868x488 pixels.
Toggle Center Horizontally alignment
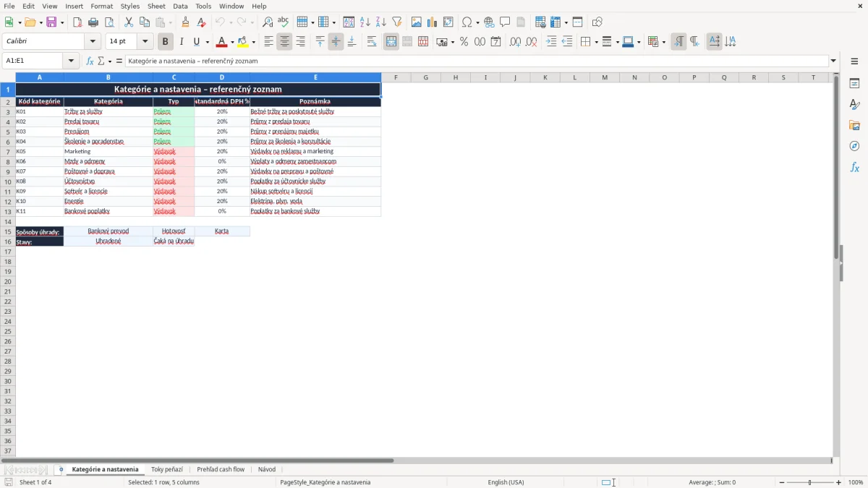(285, 42)
